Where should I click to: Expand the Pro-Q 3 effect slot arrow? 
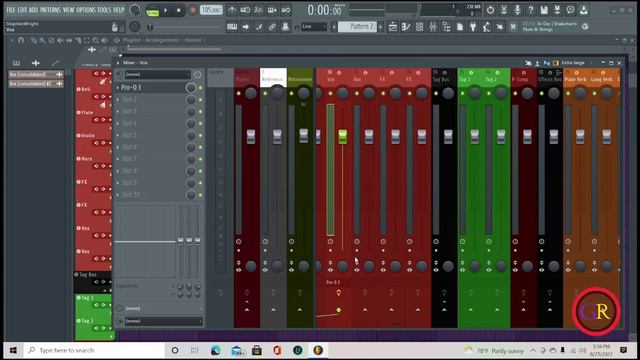[x=118, y=87]
